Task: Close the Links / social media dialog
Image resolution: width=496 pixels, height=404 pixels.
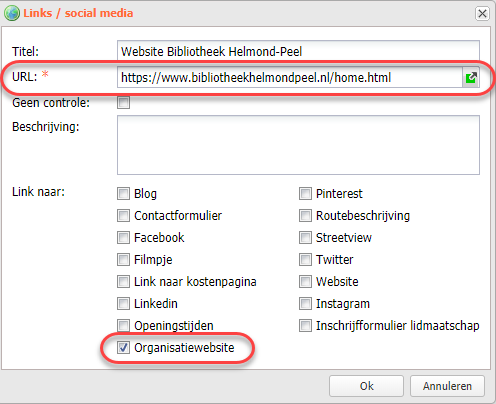Action: point(482,14)
